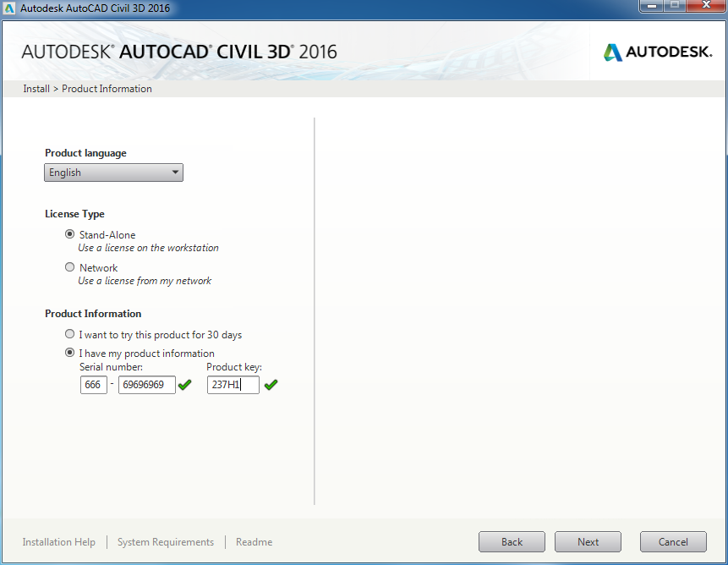728x565 pixels.
Task: Click the serial number field containing 69696969
Action: tap(147, 385)
